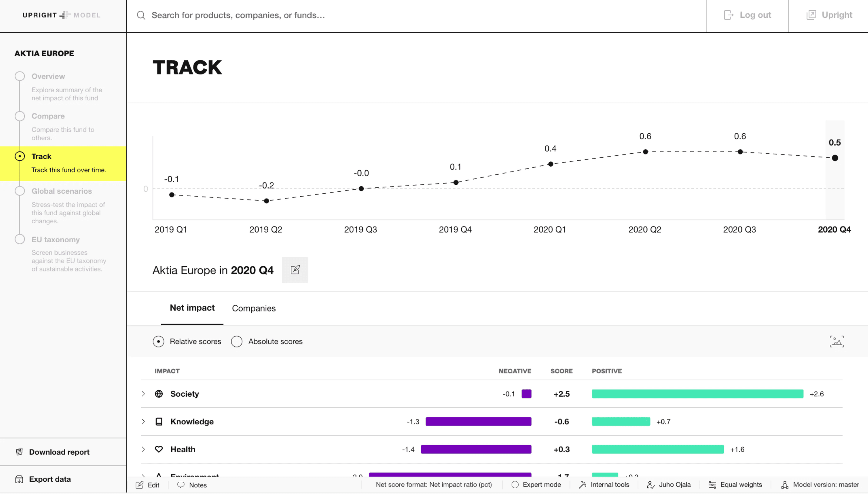The width and height of the screenshot is (868, 494).
Task: Open the EU taxonomy section
Action: pos(56,240)
